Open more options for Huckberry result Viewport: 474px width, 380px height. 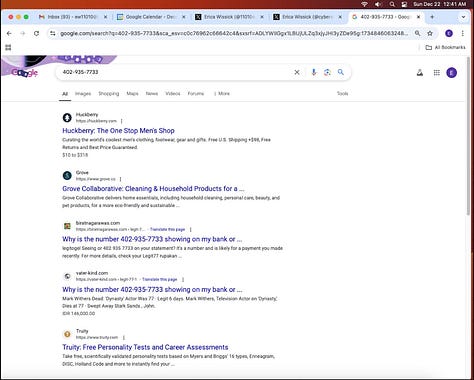pos(122,121)
